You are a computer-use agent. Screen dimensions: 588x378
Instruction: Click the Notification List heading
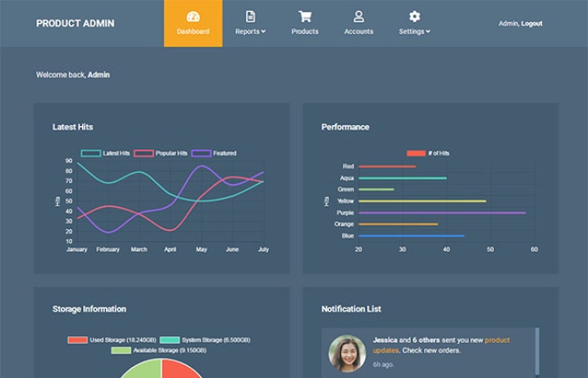coord(351,309)
